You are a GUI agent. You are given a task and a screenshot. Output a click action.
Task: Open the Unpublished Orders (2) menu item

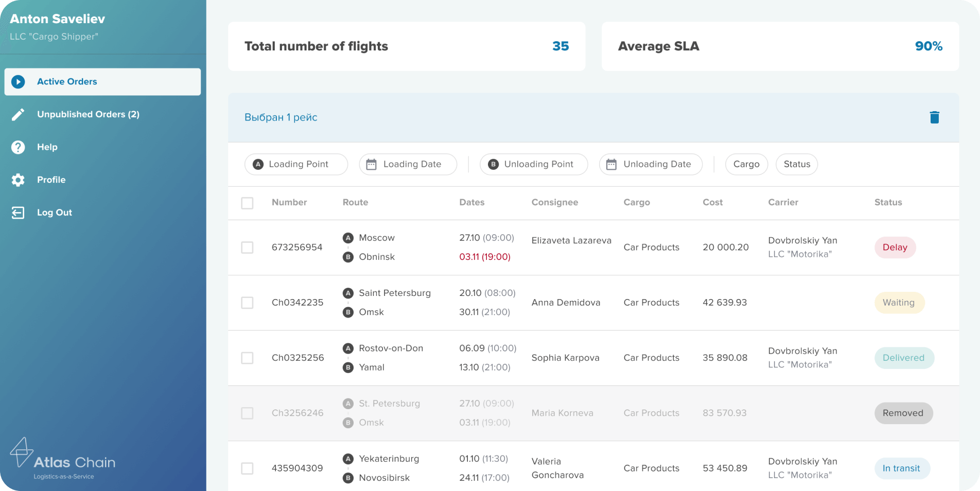point(88,114)
